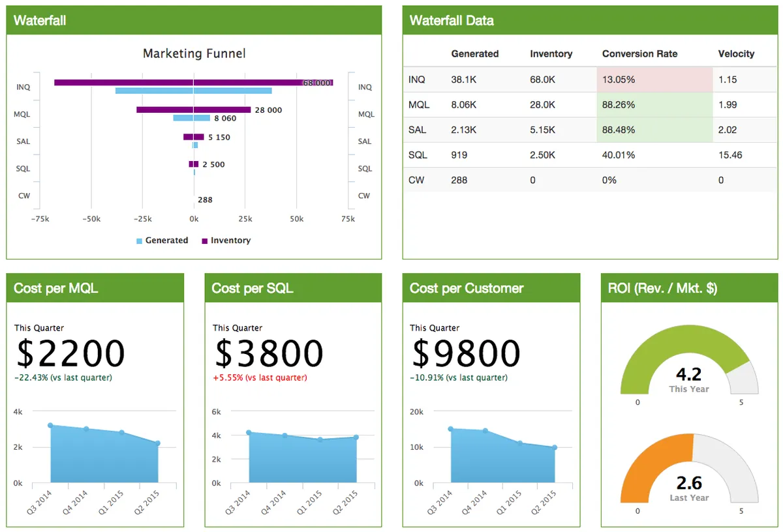The height and width of the screenshot is (532, 783).
Task: Click the purple Inventory legend color swatch
Action: 205,241
